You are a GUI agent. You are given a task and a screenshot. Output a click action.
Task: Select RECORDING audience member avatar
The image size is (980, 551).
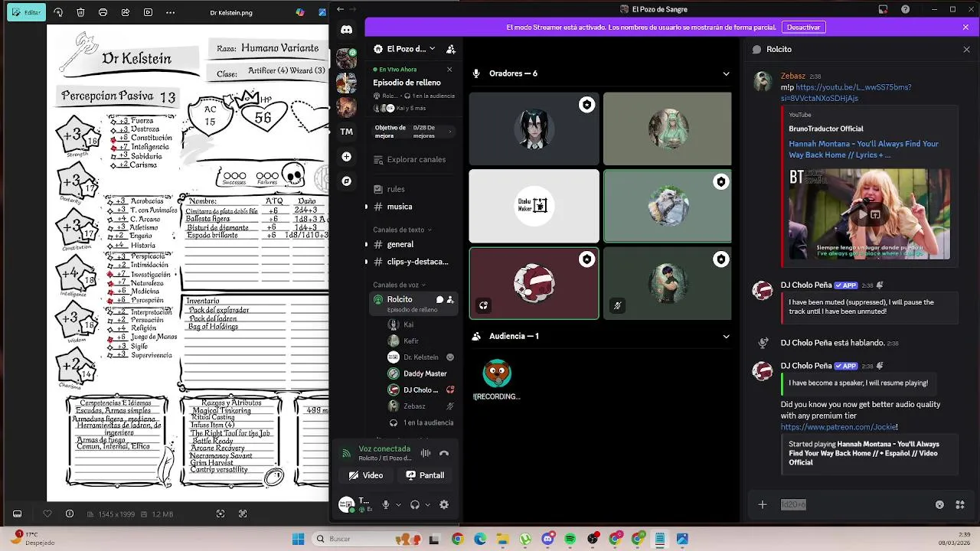coord(497,373)
